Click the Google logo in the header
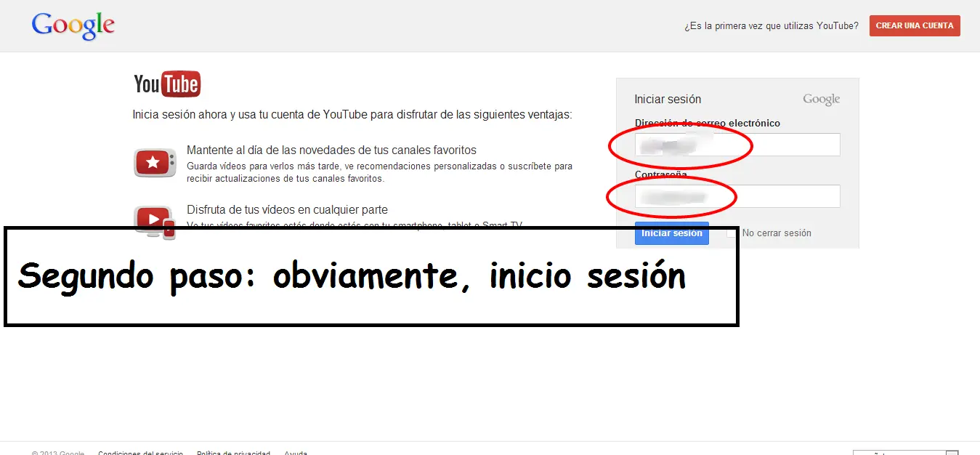 [73, 25]
